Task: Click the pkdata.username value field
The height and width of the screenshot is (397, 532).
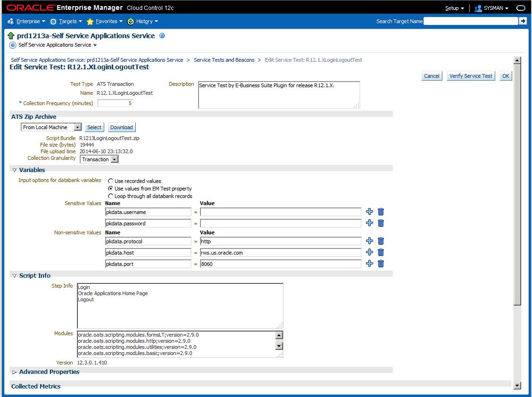Action: coord(281,212)
